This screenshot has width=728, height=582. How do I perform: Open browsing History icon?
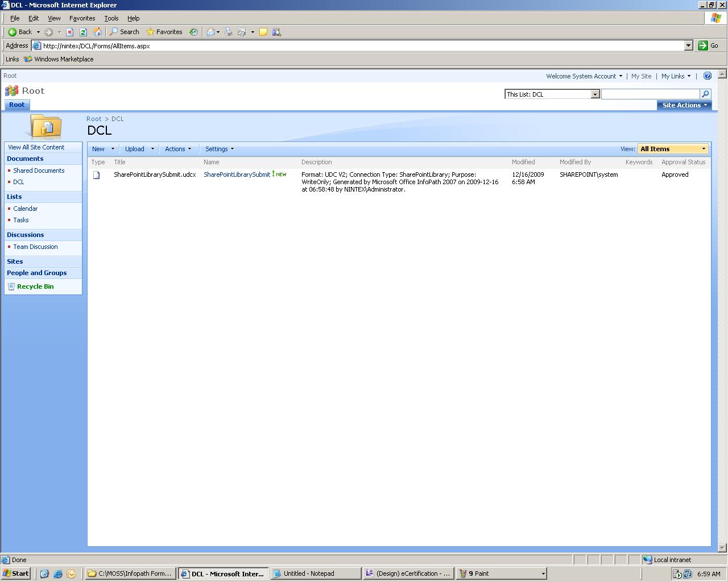(x=193, y=32)
